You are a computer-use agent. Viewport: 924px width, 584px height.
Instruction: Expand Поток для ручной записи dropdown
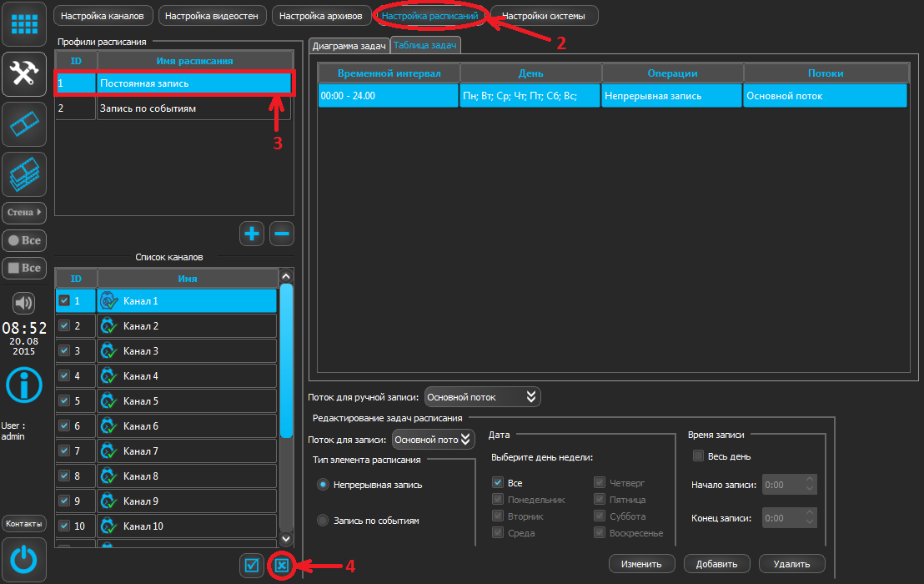click(483, 397)
